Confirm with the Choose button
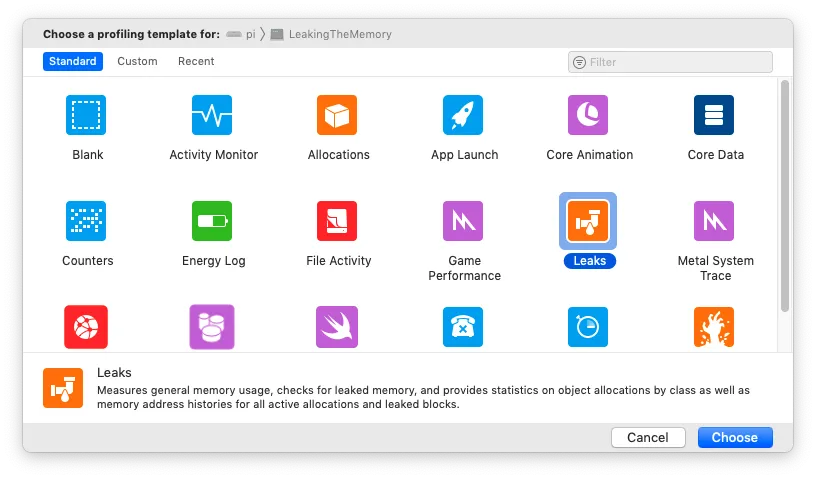 tap(735, 437)
